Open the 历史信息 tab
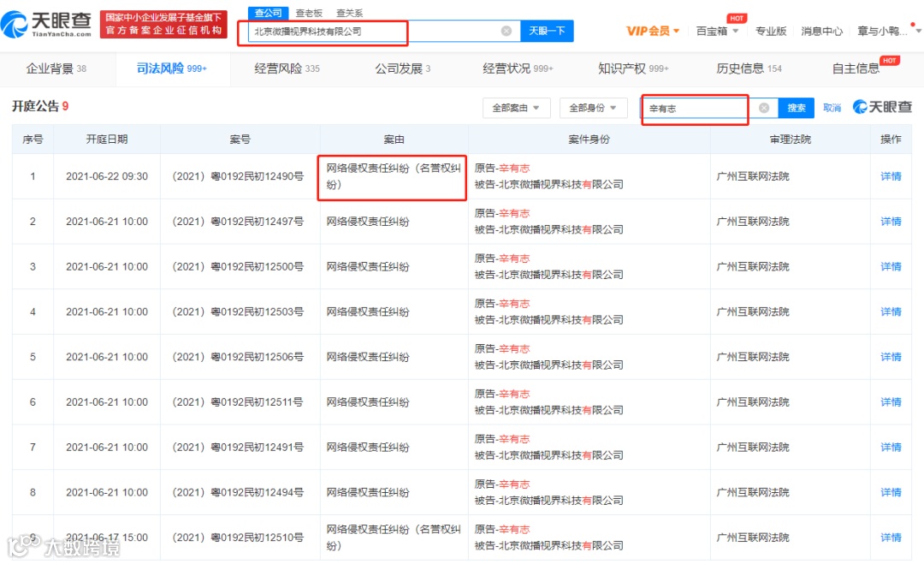This screenshot has height=564, width=924. [x=749, y=68]
